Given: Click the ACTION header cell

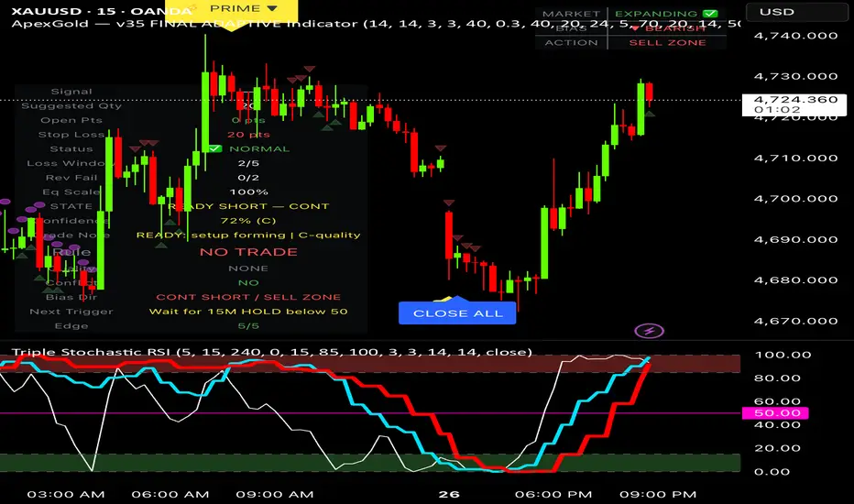Looking at the screenshot, I should [x=571, y=42].
